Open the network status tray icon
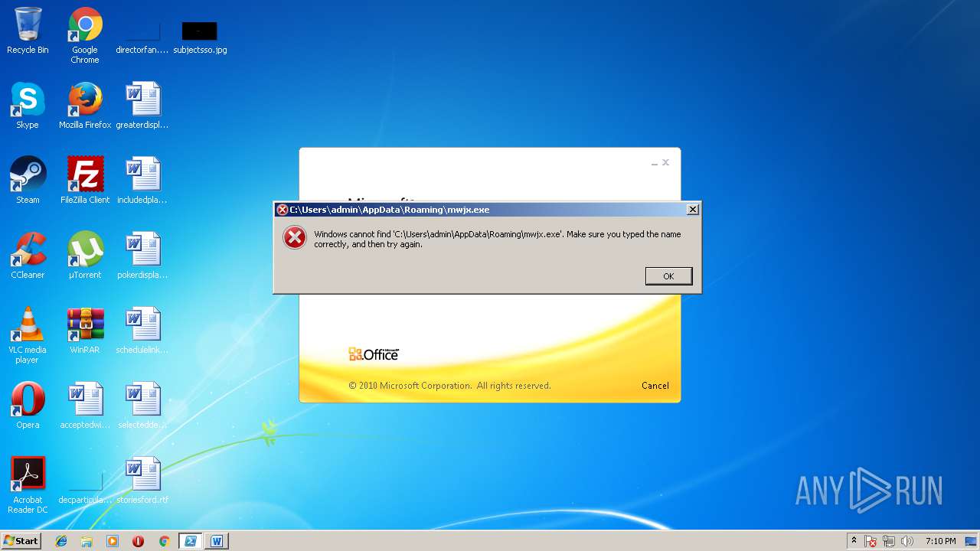This screenshot has width=980, height=551. pos(889,541)
